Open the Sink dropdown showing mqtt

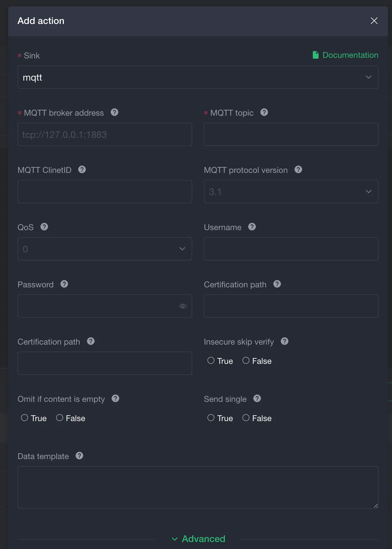(198, 77)
